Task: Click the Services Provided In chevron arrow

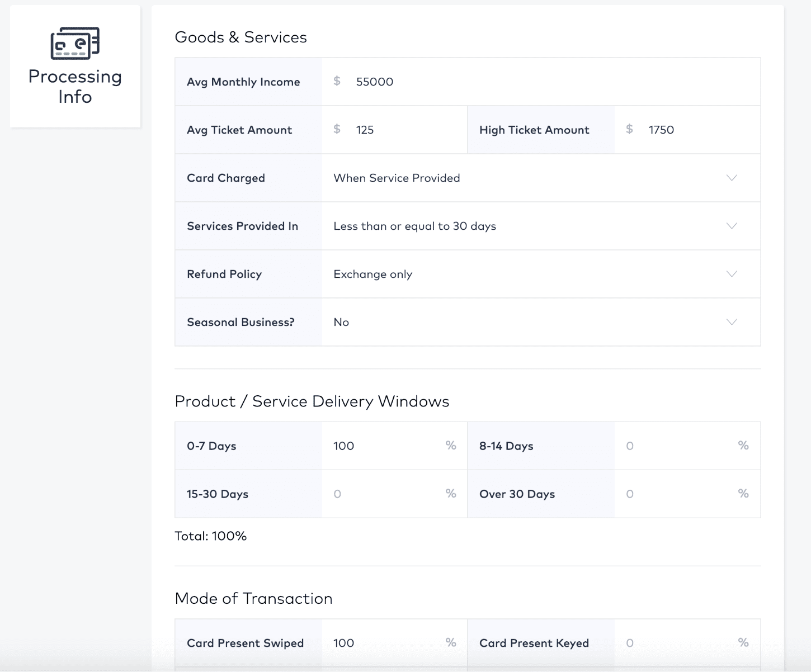Action: click(732, 226)
